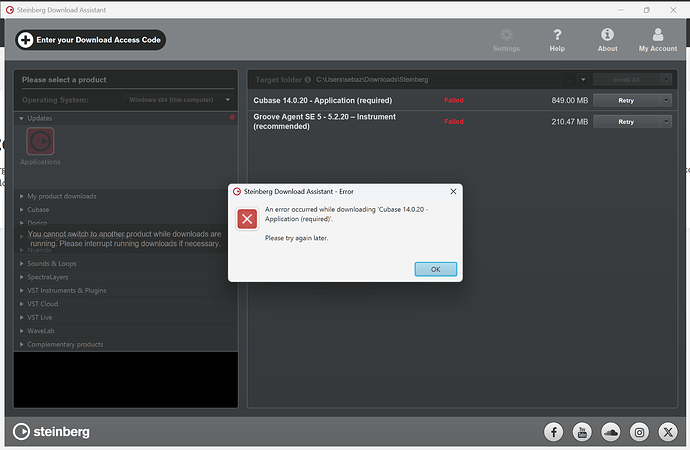This screenshot has height=450, width=690.
Task: Expand the VST Live category
Action: (x=22, y=317)
